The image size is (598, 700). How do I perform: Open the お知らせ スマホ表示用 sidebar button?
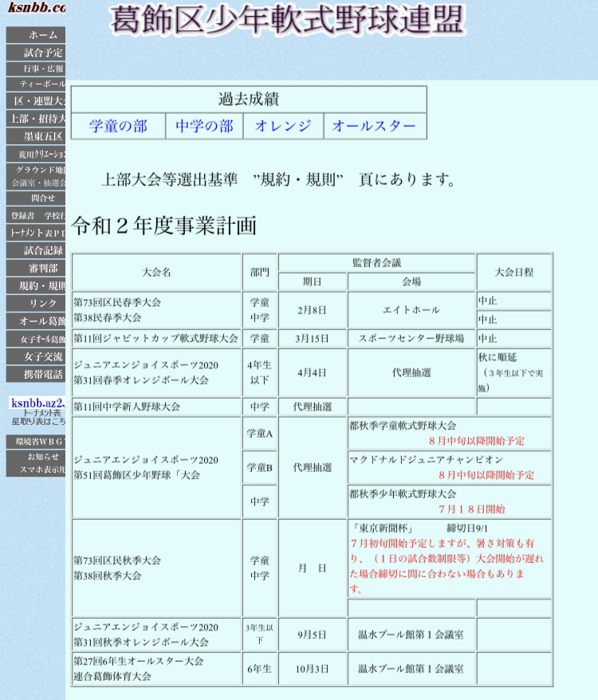tap(36, 463)
